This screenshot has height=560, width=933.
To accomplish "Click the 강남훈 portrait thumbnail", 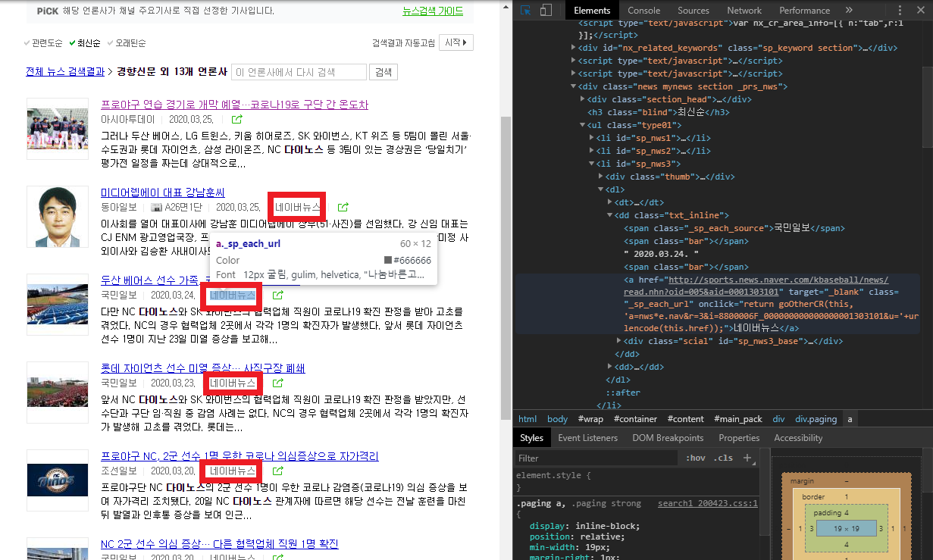I will [58, 216].
